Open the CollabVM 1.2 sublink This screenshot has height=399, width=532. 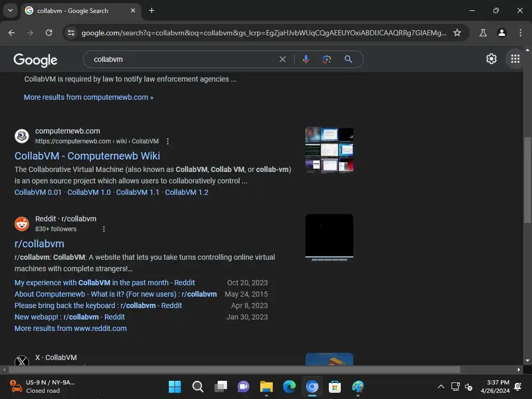tap(187, 192)
